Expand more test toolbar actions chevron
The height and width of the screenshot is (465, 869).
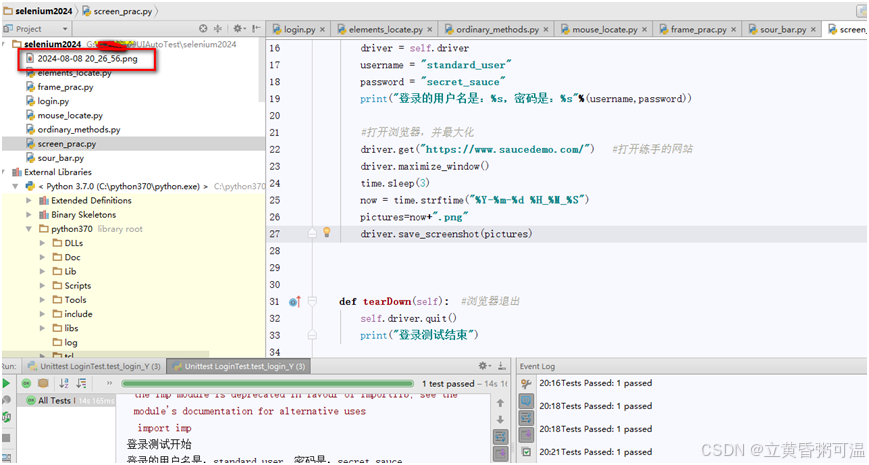point(109,383)
